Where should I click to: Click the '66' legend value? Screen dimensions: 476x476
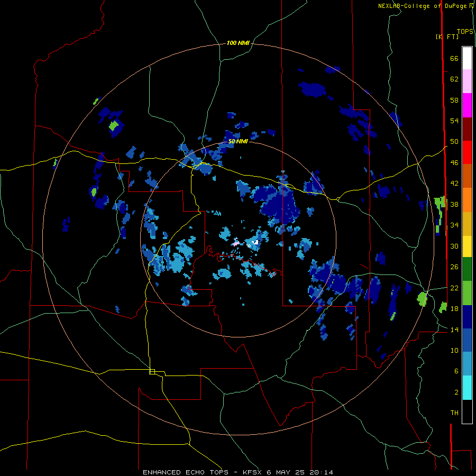(x=454, y=59)
